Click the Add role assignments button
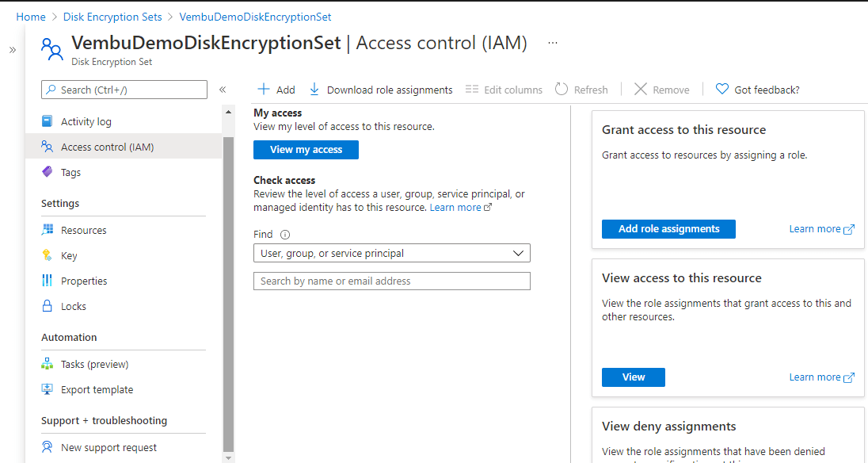 tap(668, 229)
